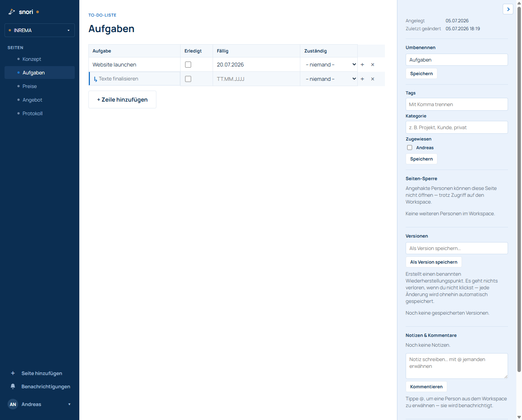Expand the Andreas user menu arrow
This screenshot has width=522, height=420.
click(69, 404)
